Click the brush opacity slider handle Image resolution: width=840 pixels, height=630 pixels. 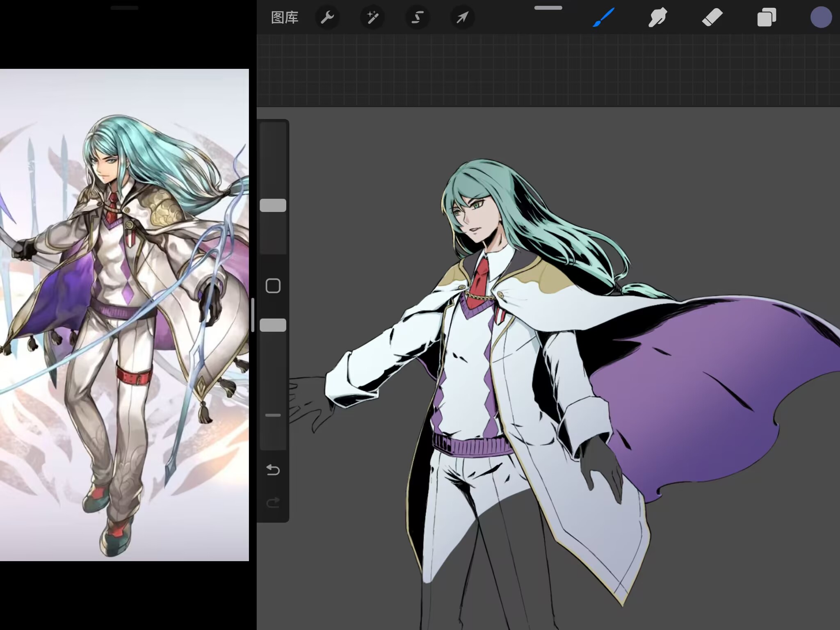pyautogui.click(x=273, y=325)
